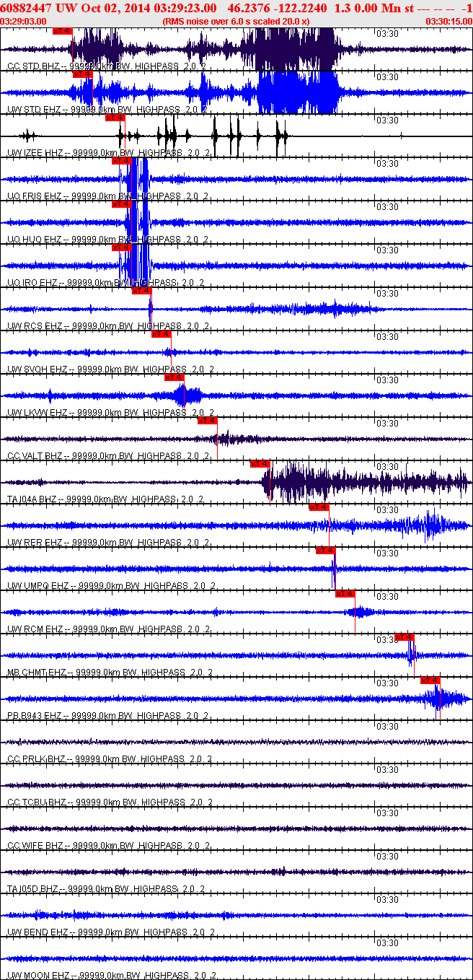Click the end time 03:30:15.00
Viewport: 473px width, 980px height.
[449, 22]
